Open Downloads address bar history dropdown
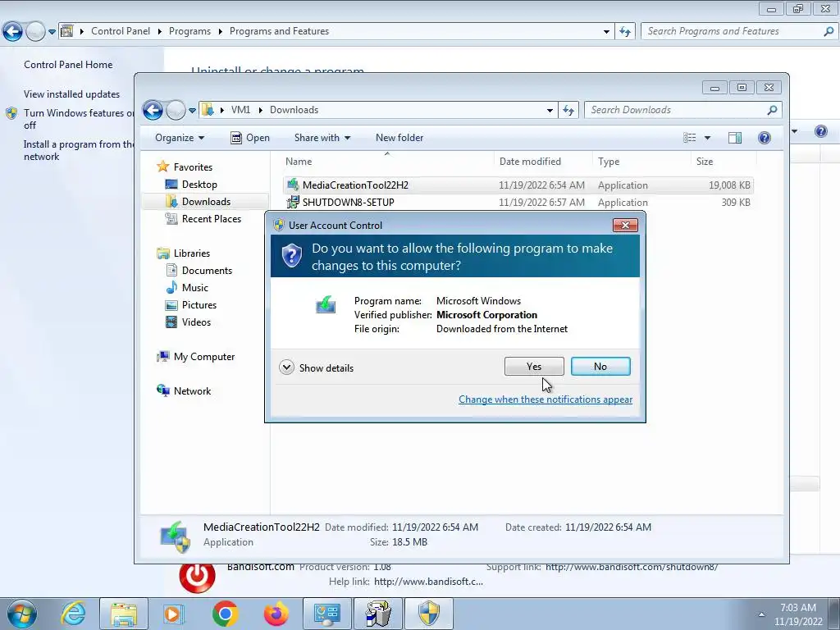Viewport: 840px width, 630px height. coord(550,110)
